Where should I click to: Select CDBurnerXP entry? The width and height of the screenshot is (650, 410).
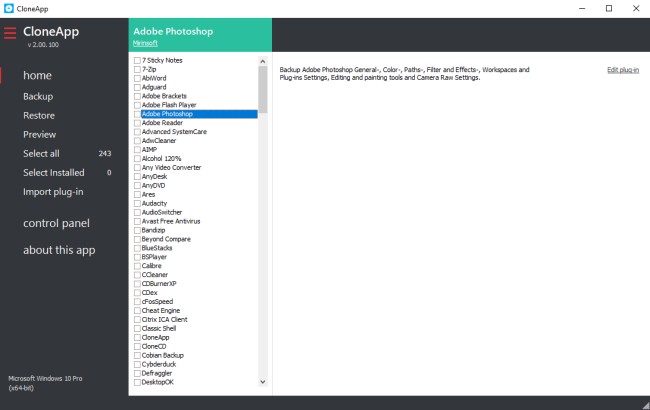pos(159,284)
